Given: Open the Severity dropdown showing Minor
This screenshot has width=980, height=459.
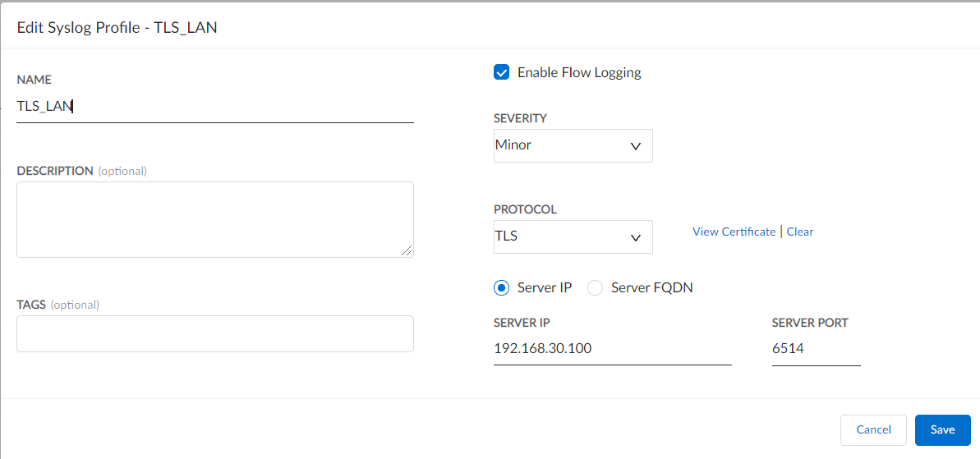Looking at the screenshot, I should (x=573, y=145).
